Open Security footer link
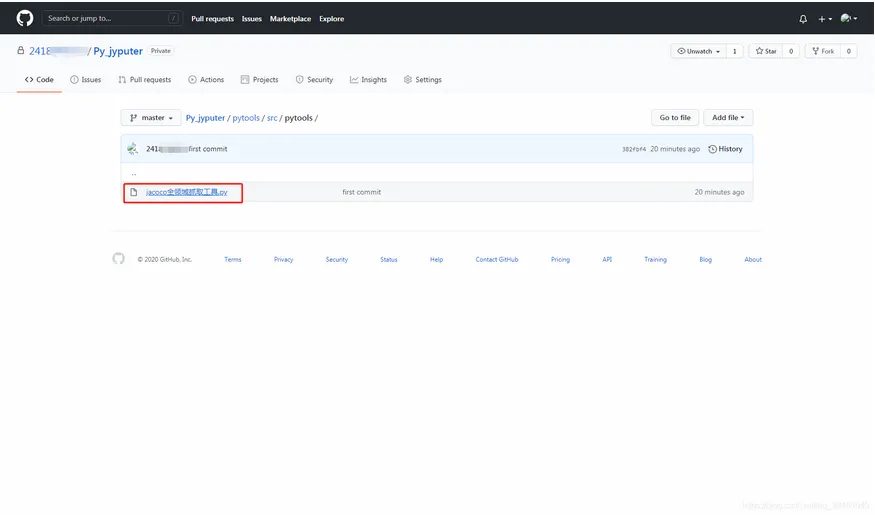This screenshot has height=515, width=875. (x=336, y=259)
